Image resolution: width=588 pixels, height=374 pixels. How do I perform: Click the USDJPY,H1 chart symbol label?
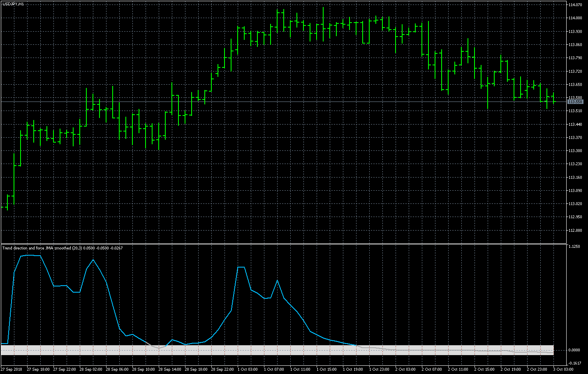coord(13,4)
